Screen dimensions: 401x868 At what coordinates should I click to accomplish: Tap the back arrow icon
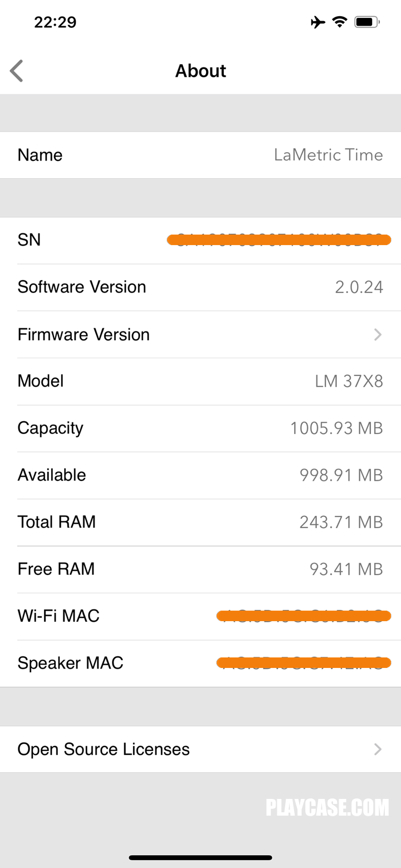[17, 71]
